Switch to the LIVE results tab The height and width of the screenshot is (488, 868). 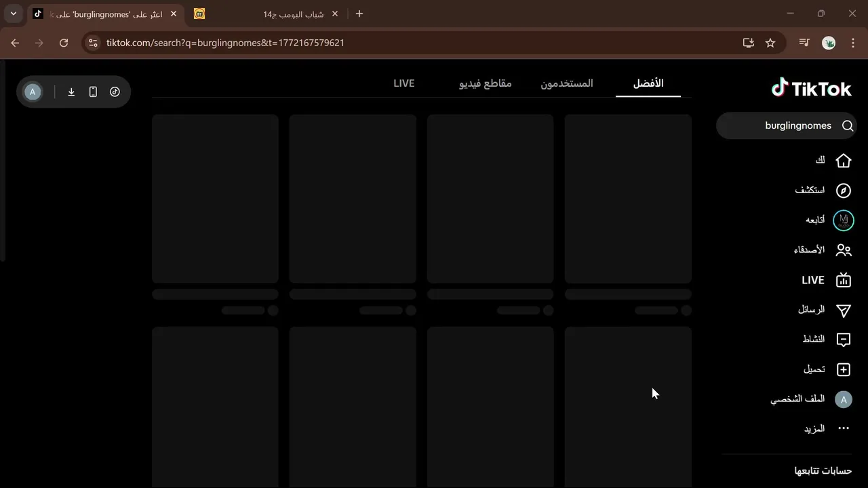[404, 83]
